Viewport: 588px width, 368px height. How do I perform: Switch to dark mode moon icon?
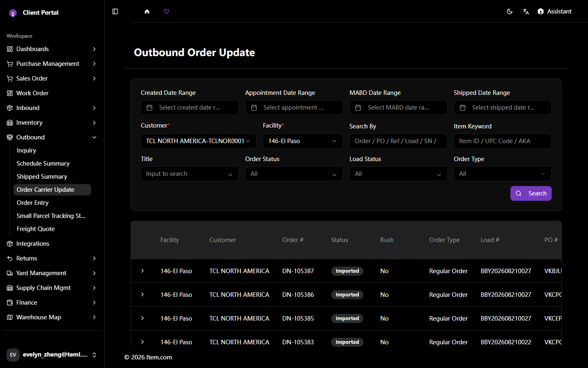point(510,11)
